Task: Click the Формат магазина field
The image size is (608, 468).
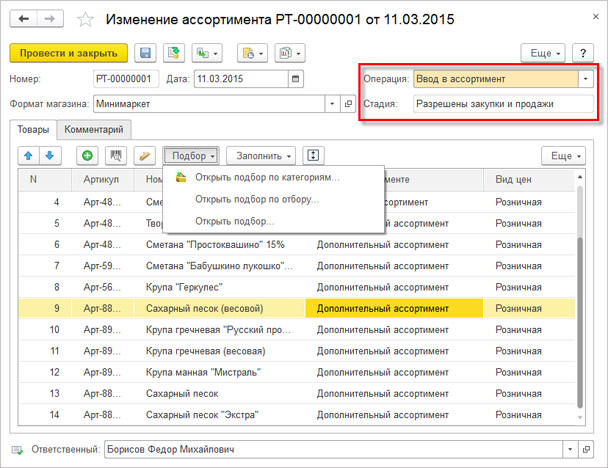Action: (x=209, y=104)
